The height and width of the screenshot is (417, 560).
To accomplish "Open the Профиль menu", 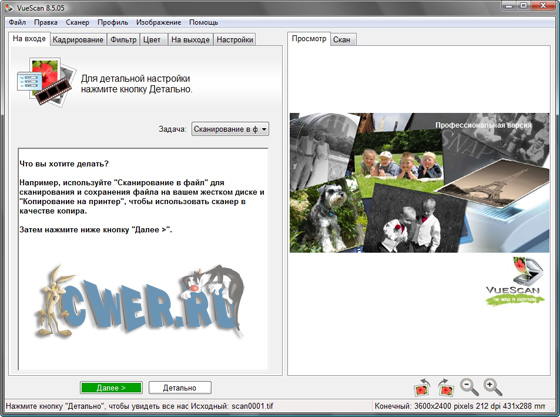I will (x=113, y=22).
